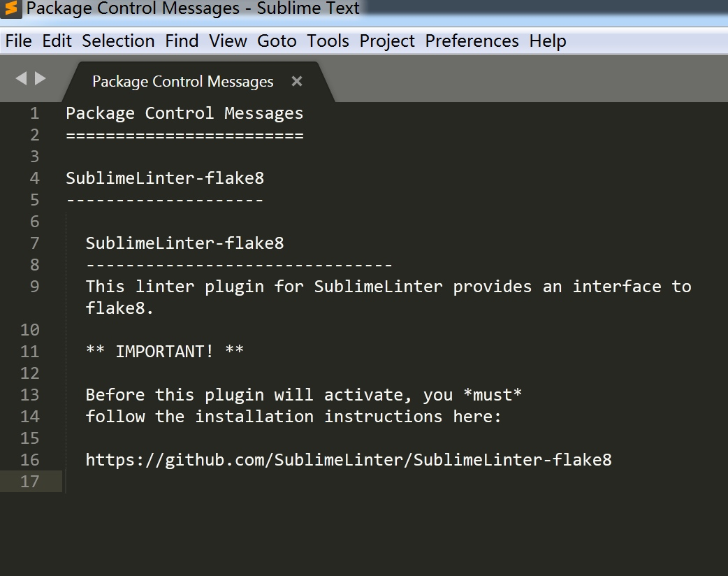Click line number 11 in the gutter
728x576 pixels.
(x=30, y=351)
